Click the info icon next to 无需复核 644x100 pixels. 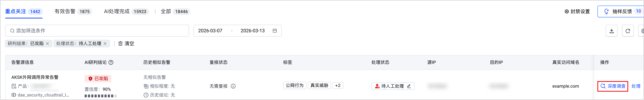tap(233, 86)
